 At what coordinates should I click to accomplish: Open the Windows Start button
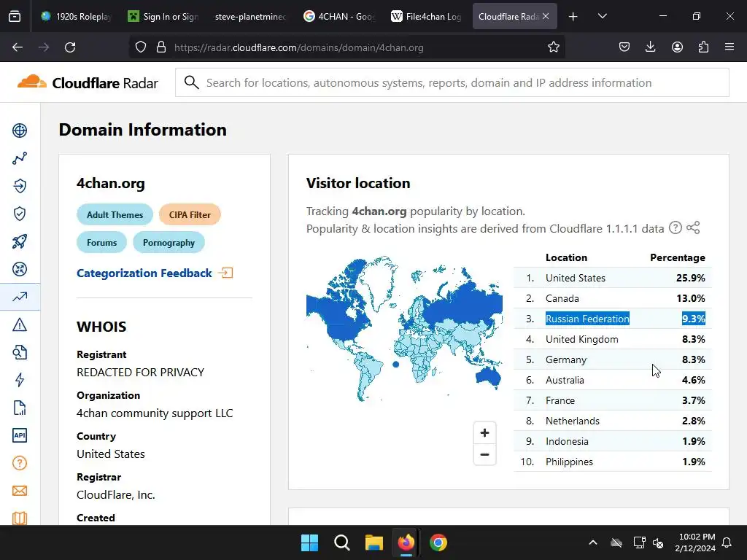309,542
